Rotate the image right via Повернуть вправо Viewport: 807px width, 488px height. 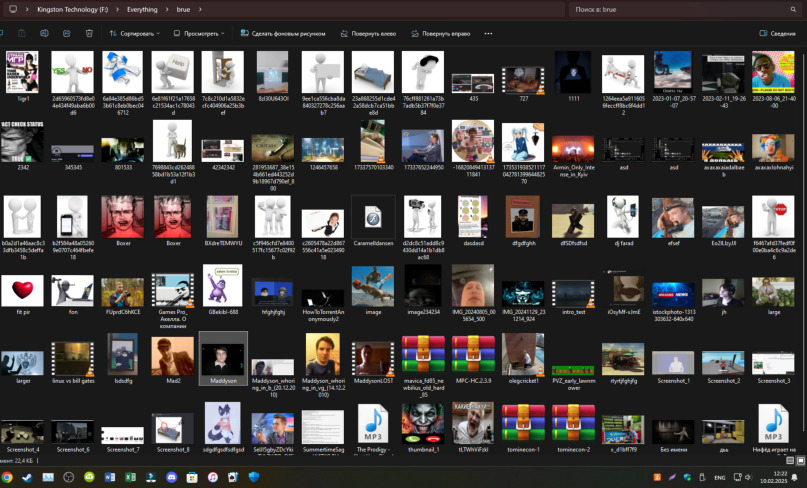tap(441, 33)
